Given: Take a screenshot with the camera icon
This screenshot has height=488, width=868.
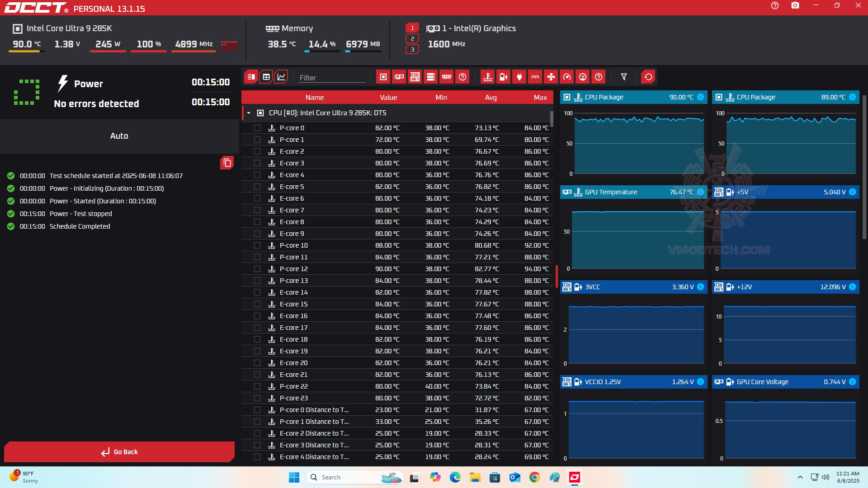Looking at the screenshot, I should point(795,5).
